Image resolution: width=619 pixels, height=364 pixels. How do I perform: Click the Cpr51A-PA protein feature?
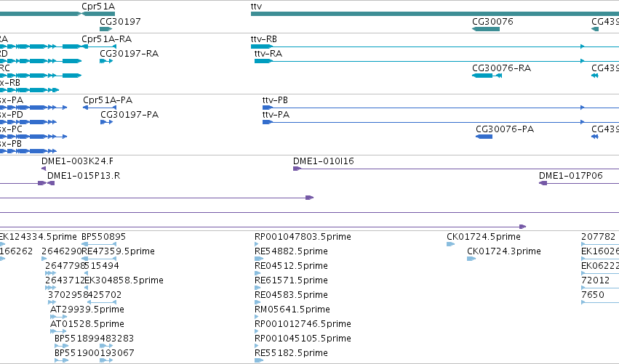[100, 108]
